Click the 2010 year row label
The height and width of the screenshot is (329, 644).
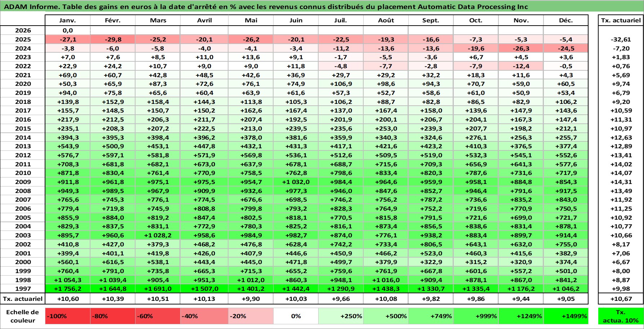pos(23,173)
